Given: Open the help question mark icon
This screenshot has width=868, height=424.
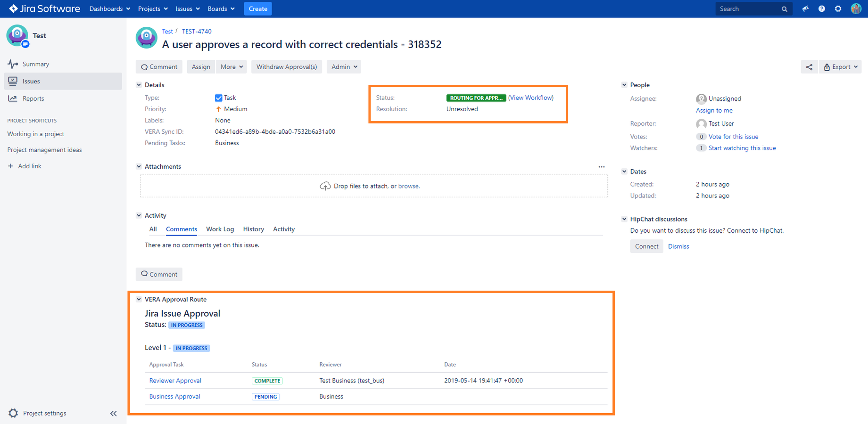Looking at the screenshot, I should [822, 8].
